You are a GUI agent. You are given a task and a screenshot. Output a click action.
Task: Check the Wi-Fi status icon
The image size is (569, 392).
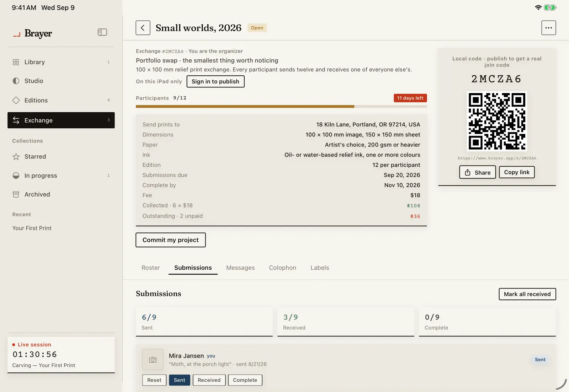[538, 7]
